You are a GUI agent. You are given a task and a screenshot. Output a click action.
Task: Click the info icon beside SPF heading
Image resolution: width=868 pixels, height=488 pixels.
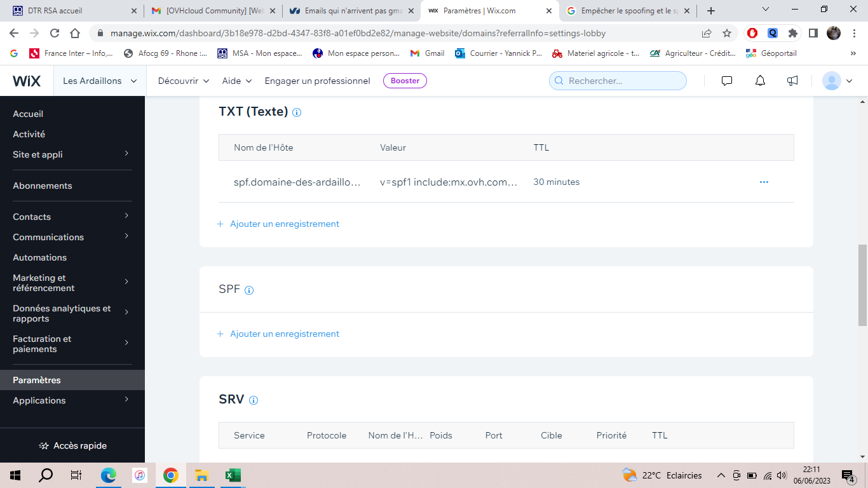pyautogui.click(x=249, y=290)
